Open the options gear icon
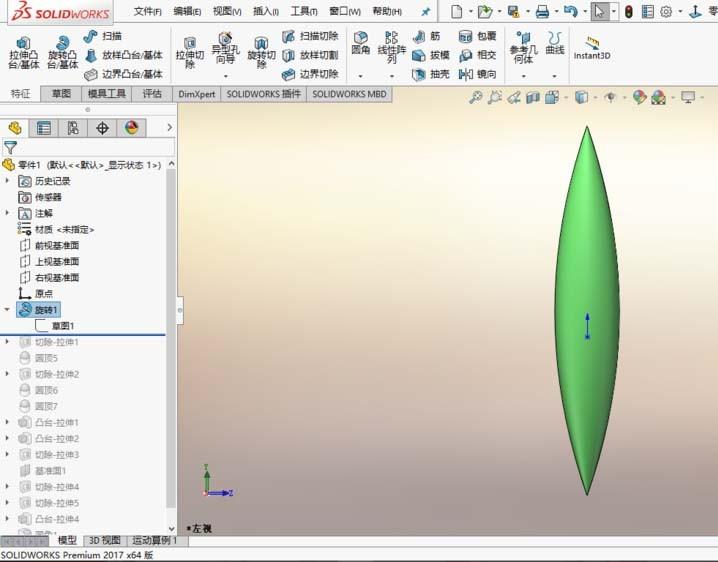 point(666,11)
